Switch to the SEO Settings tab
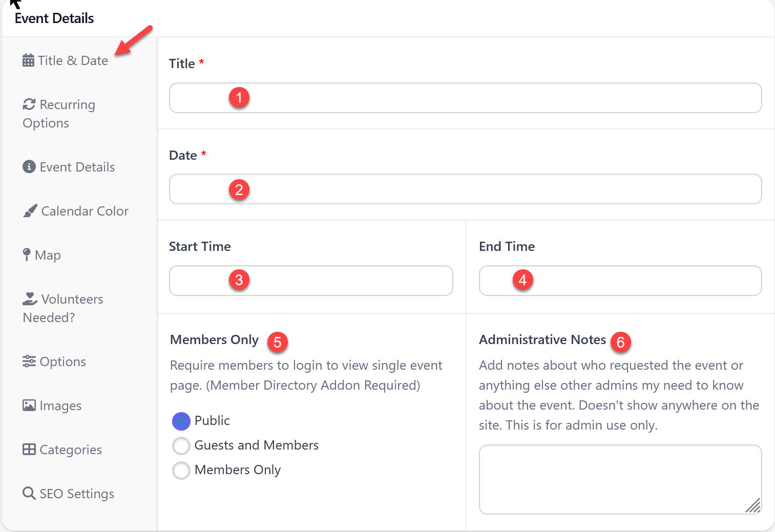The image size is (775, 532). click(x=77, y=494)
